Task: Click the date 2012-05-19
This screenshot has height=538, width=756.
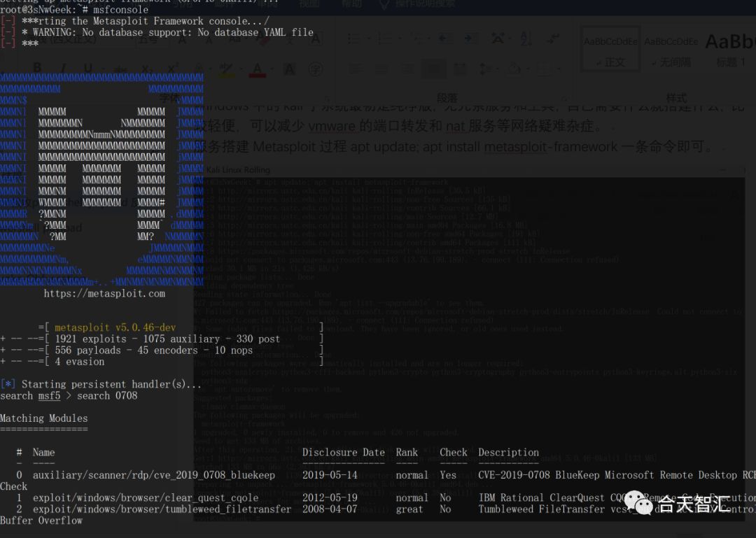Action: click(x=330, y=498)
